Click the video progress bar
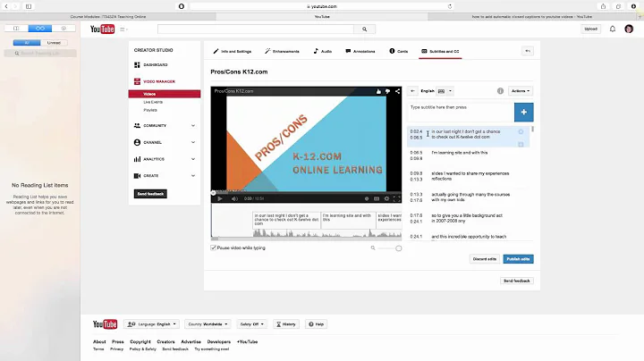The image size is (644, 361). tap(306, 192)
